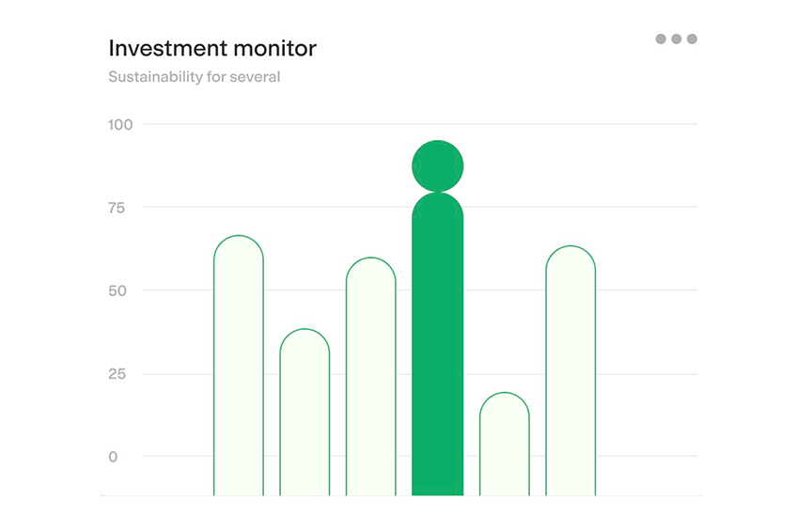Click the rounded top of first bar
The height and width of the screenshot is (517, 812).
pos(239,247)
